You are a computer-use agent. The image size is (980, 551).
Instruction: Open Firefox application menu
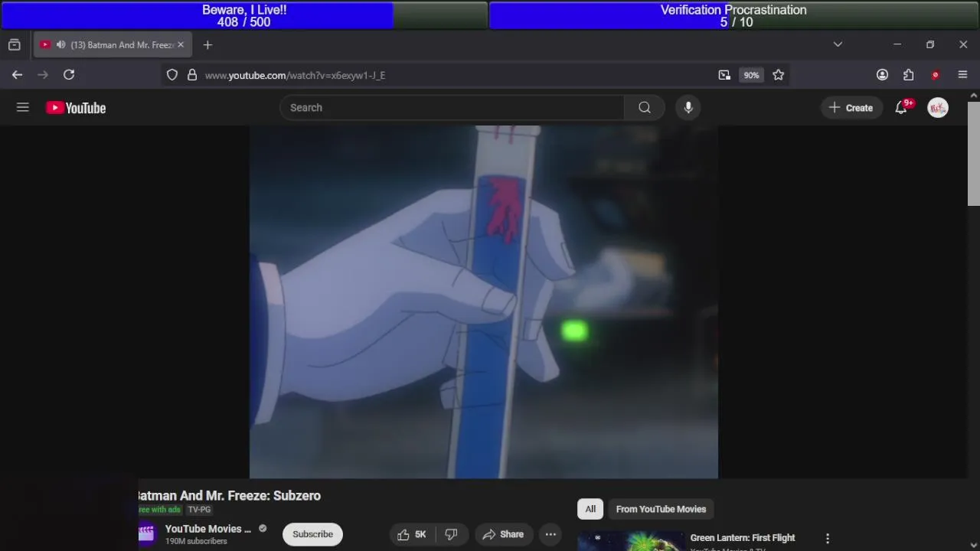[962, 75]
